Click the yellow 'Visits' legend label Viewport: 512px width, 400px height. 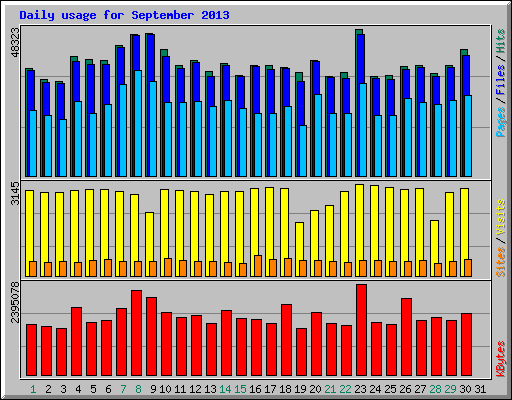click(501, 218)
